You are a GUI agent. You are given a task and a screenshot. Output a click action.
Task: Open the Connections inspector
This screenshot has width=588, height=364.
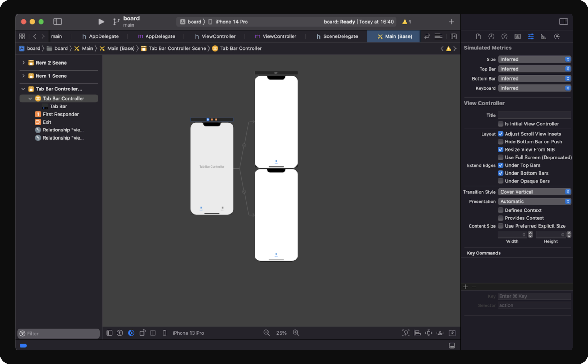[x=557, y=36]
